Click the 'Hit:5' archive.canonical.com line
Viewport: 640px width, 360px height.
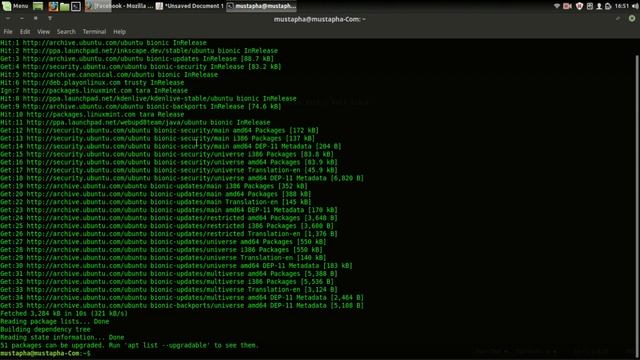(109, 74)
